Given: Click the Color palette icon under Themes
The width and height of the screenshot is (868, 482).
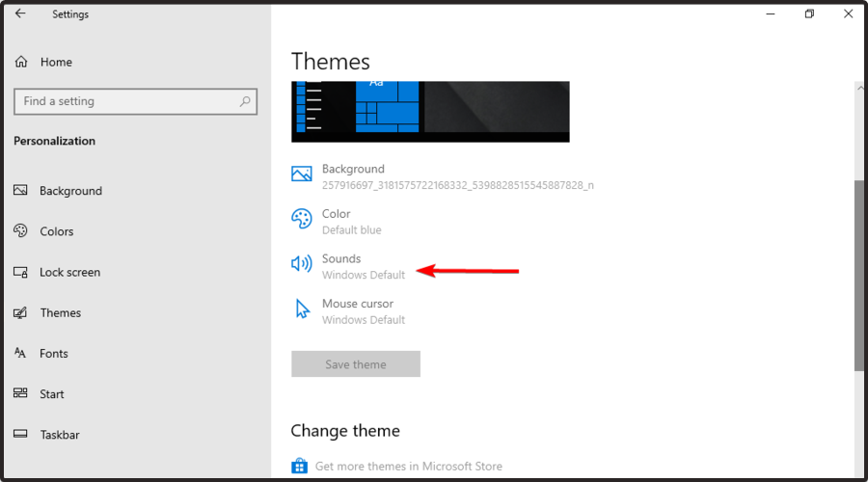Looking at the screenshot, I should [x=302, y=219].
